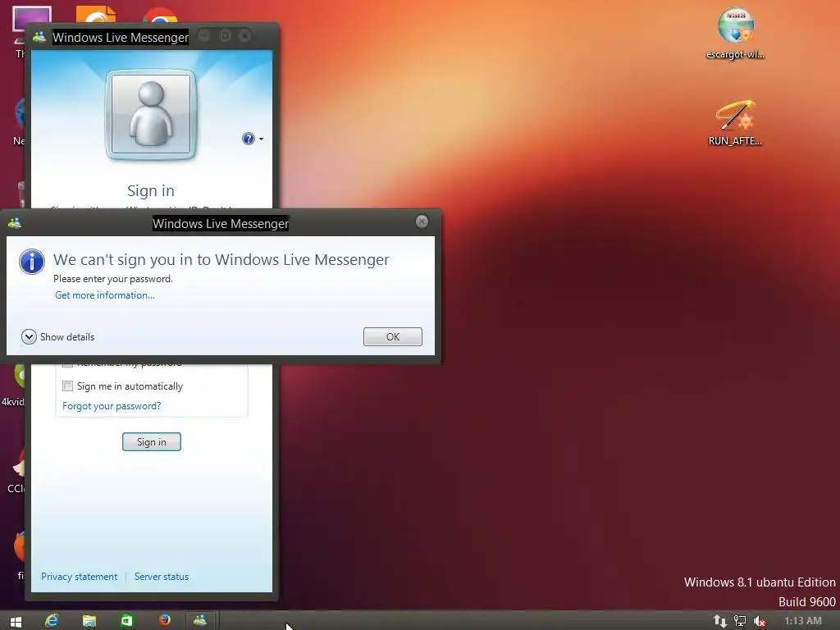Click the Messenger icon in the dialog title bar
The height and width of the screenshot is (630, 840).
15,223
